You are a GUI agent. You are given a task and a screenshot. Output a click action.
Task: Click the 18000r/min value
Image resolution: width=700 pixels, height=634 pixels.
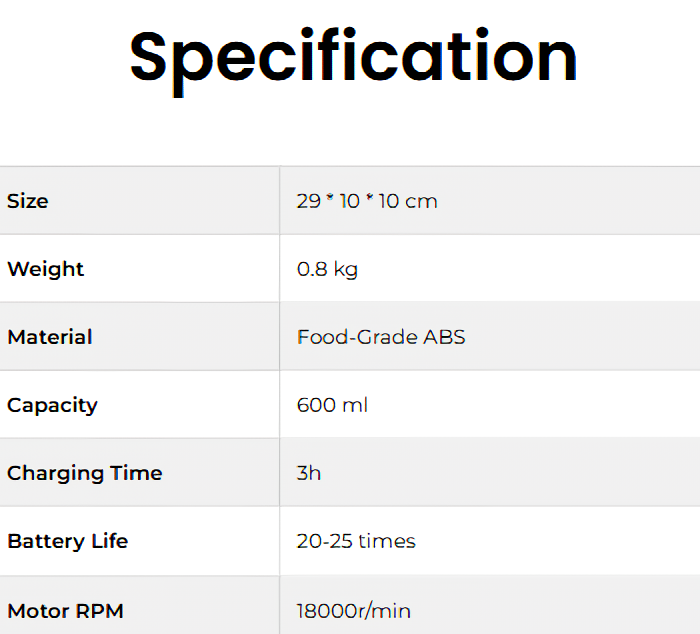354,611
